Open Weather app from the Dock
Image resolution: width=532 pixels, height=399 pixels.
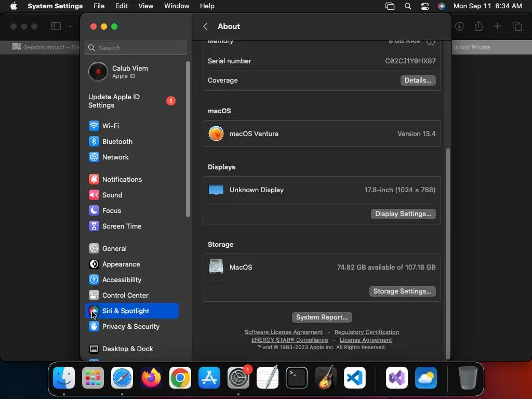426,378
